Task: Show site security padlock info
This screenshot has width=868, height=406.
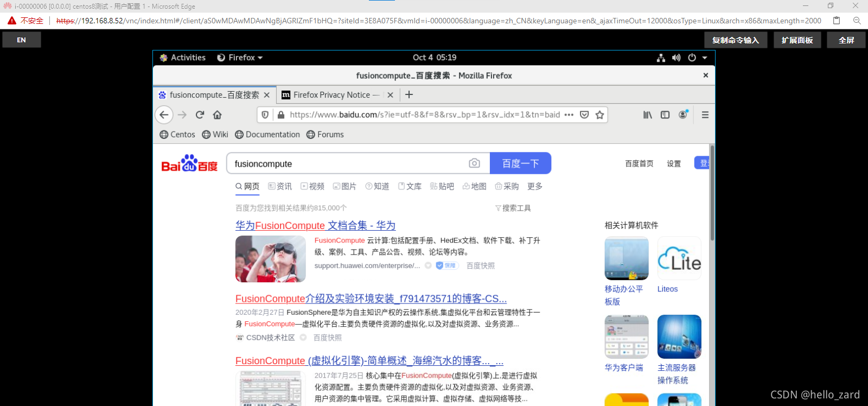Action: pos(280,115)
